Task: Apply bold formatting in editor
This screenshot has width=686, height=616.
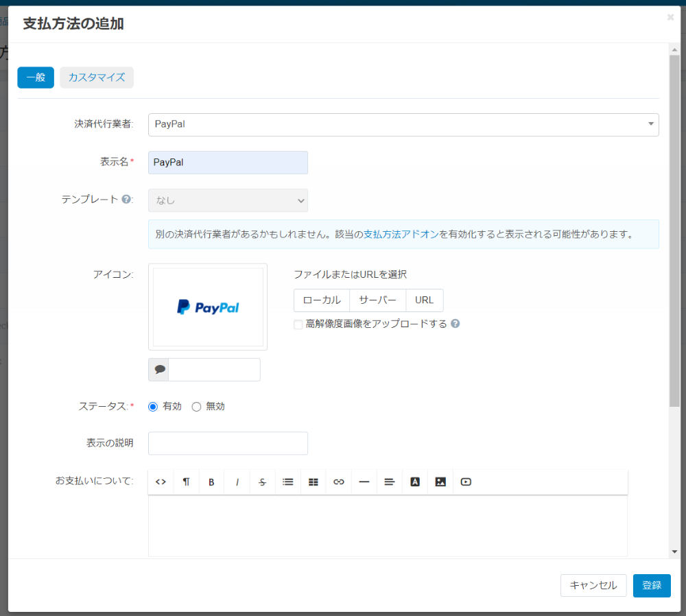Action: pyautogui.click(x=211, y=482)
